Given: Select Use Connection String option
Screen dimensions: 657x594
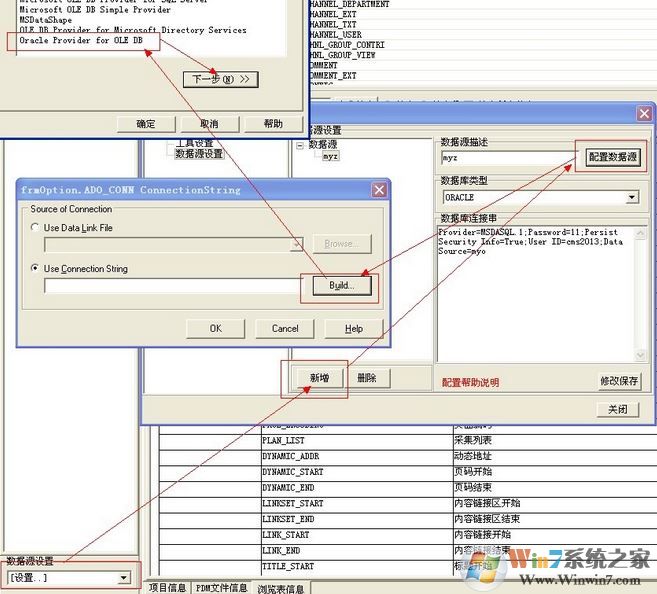Looking at the screenshot, I should (x=35, y=268).
